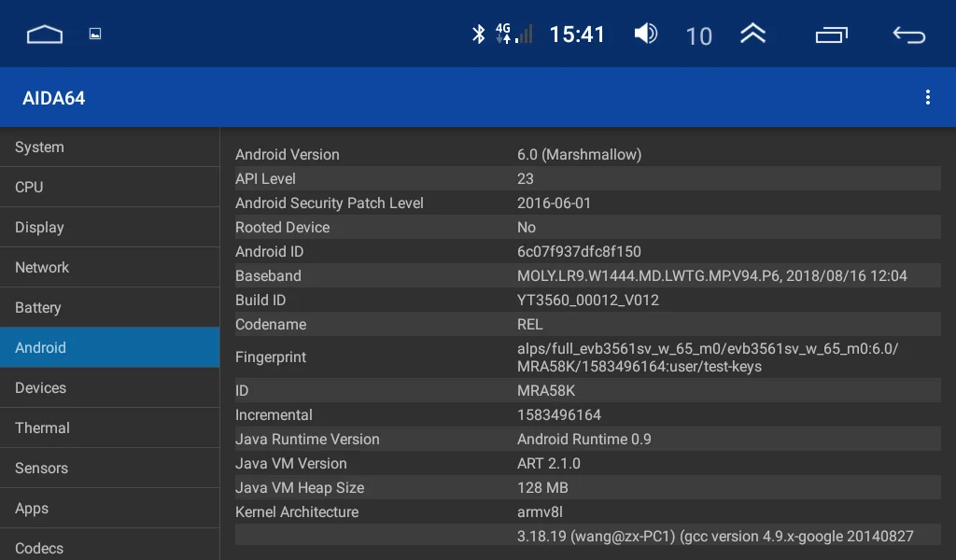Open the recent apps icon
Image resolution: width=956 pixels, height=560 pixels.
pyautogui.click(x=832, y=35)
